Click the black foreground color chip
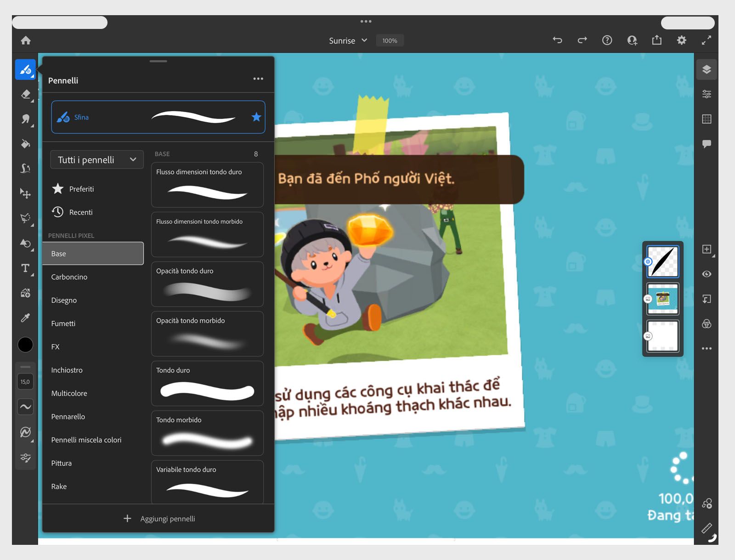Viewport: 735px width, 560px height. pos(25,345)
